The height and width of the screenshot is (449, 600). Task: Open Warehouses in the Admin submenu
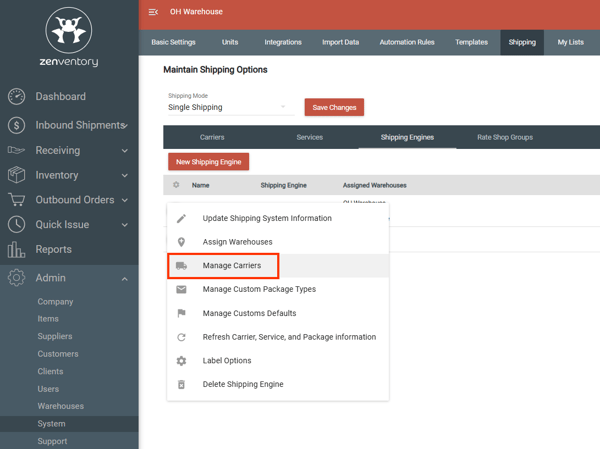[x=60, y=406]
